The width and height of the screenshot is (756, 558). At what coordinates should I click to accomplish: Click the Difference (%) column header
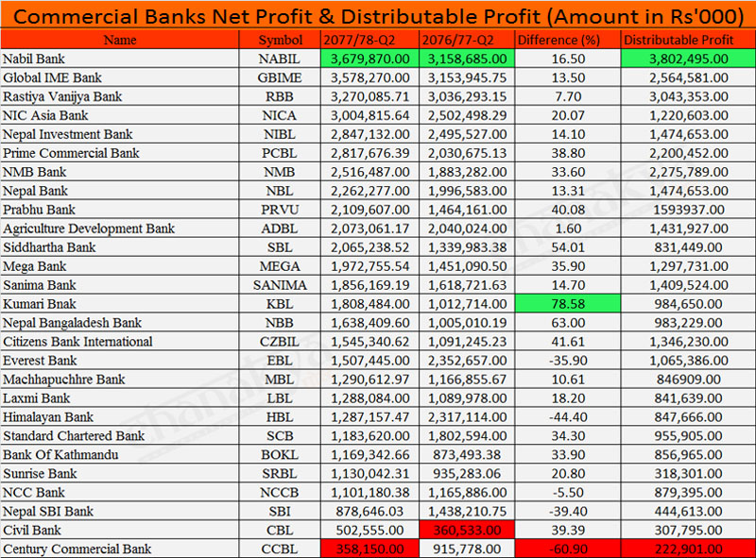[567, 40]
